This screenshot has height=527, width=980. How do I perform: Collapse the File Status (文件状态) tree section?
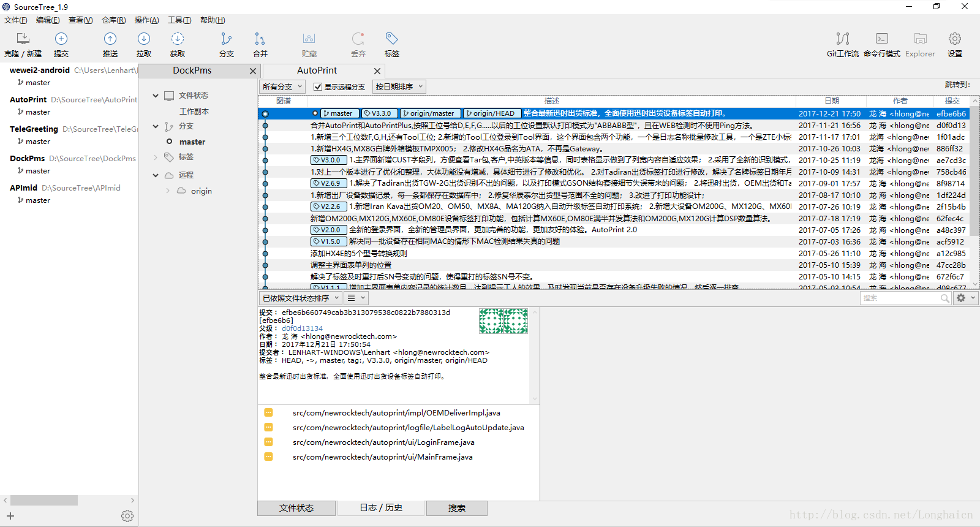tap(156, 96)
